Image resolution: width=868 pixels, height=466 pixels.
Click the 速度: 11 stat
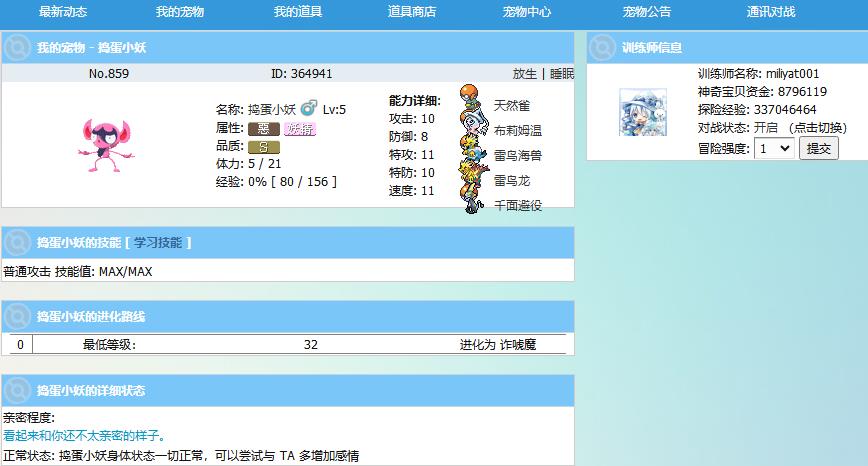click(412, 191)
